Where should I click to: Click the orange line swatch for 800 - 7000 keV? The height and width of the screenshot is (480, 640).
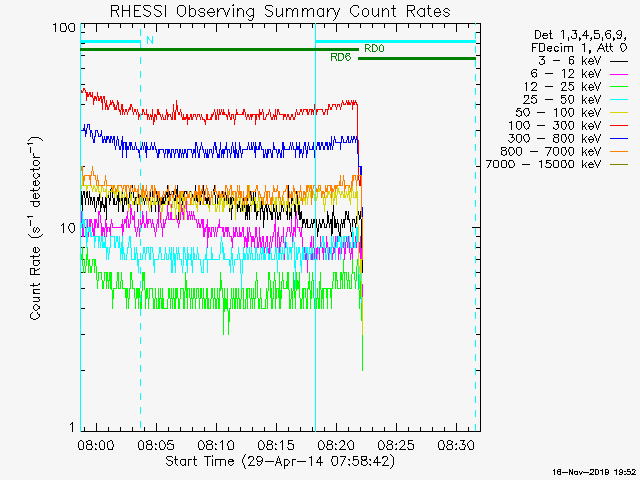click(x=619, y=152)
